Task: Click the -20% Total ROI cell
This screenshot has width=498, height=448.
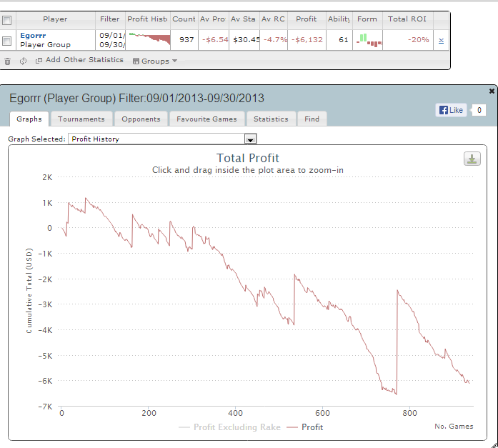Action: pos(408,40)
